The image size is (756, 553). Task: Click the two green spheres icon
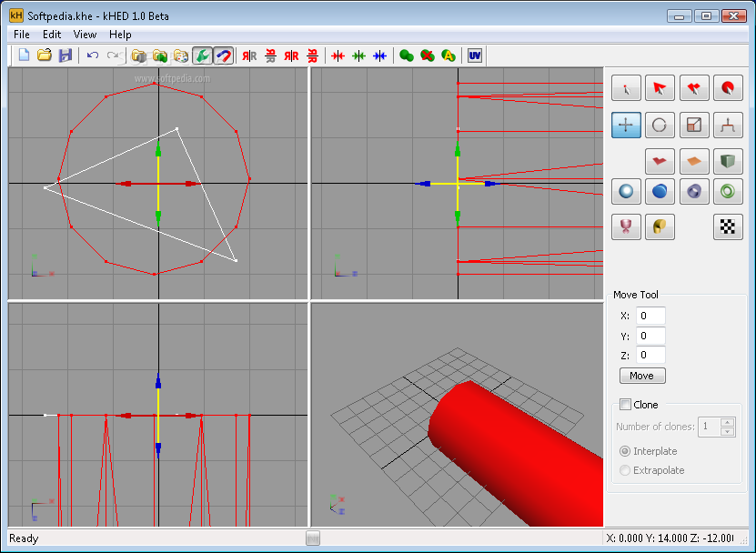click(x=407, y=55)
